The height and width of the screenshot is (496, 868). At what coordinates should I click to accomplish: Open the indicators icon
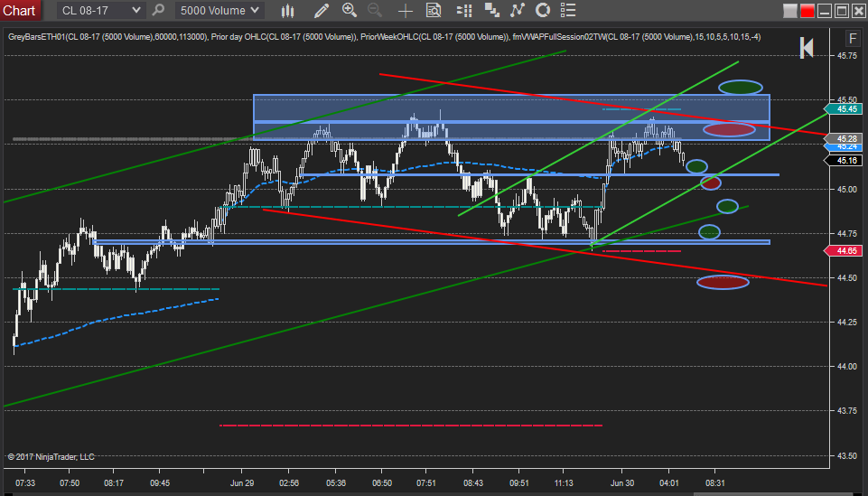click(517, 10)
